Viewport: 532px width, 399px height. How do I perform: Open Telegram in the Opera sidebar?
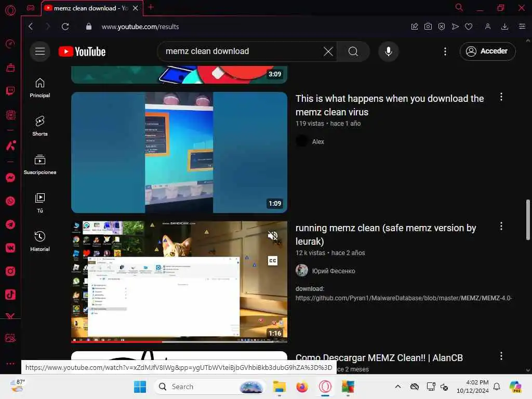tap(10, 224)
